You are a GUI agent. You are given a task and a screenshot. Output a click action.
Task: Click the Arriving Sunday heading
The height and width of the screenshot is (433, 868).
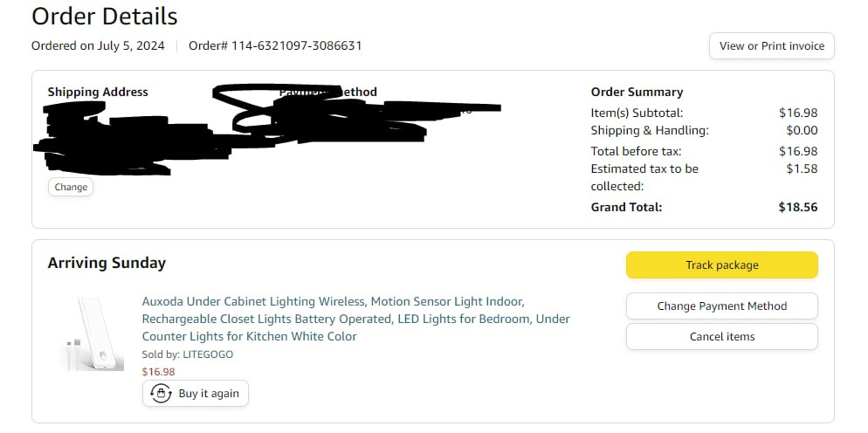point(107,263)
